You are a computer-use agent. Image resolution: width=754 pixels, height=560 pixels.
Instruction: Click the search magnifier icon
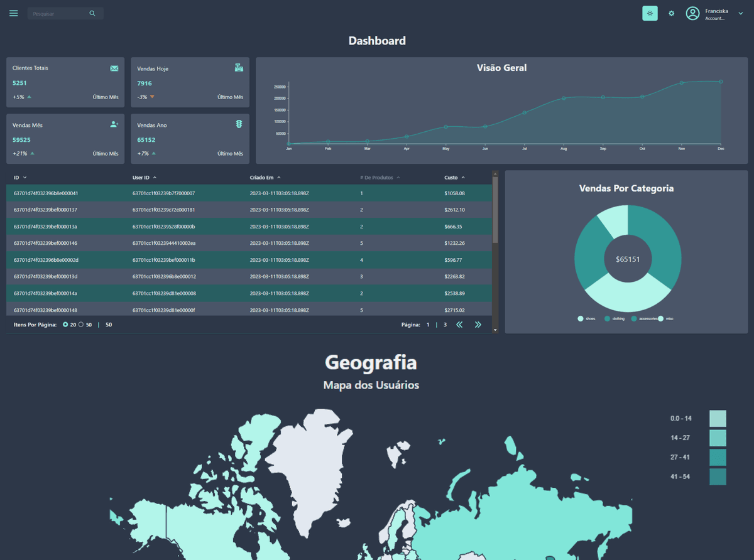coord(92,13)
